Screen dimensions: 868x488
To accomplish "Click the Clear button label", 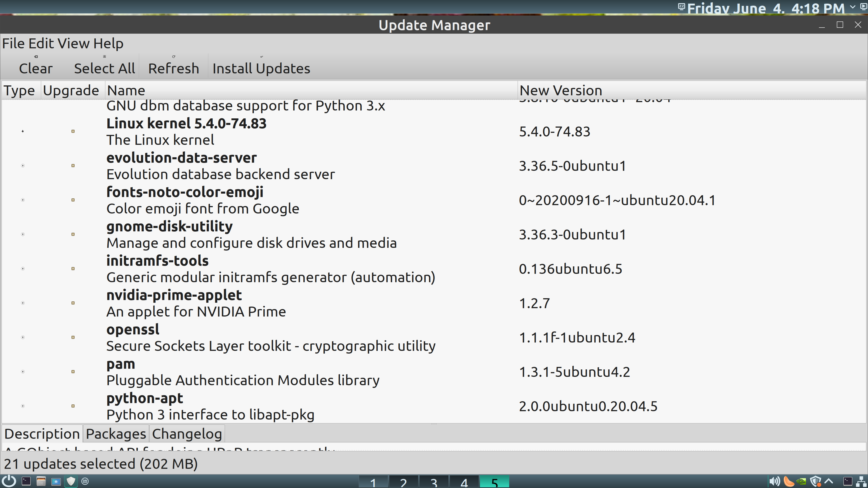I will 36,68.
